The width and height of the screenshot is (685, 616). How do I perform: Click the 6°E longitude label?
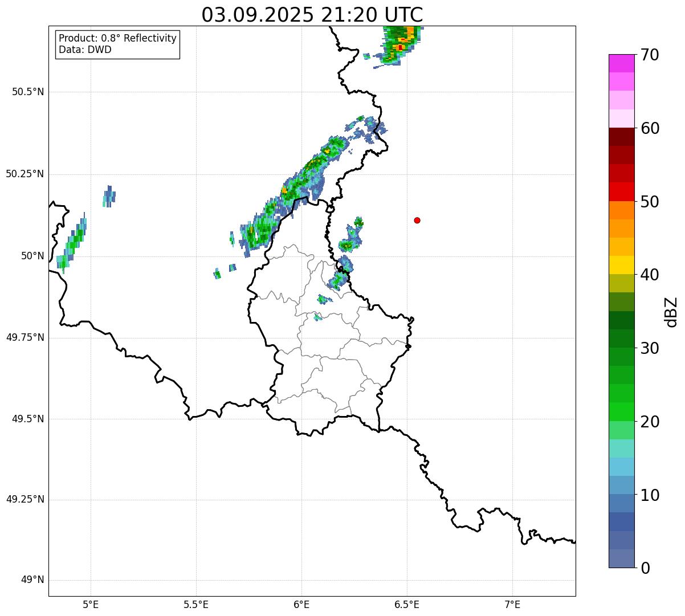point(301,604)
